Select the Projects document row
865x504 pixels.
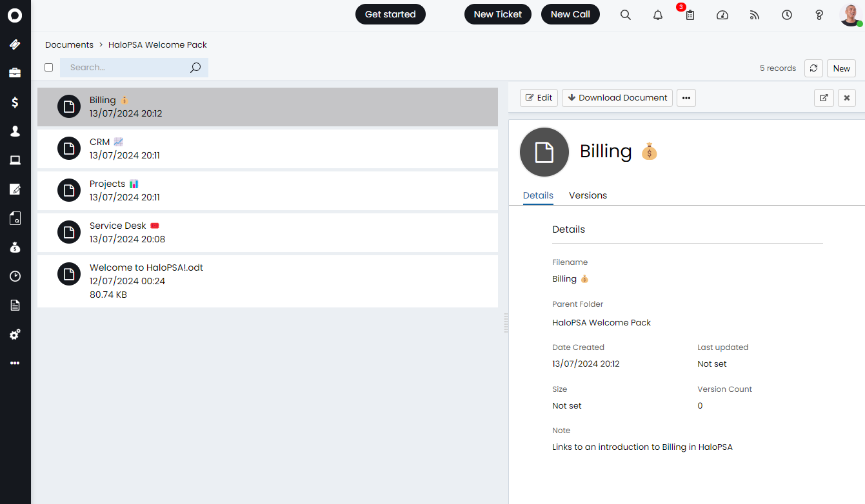[268, 191]
